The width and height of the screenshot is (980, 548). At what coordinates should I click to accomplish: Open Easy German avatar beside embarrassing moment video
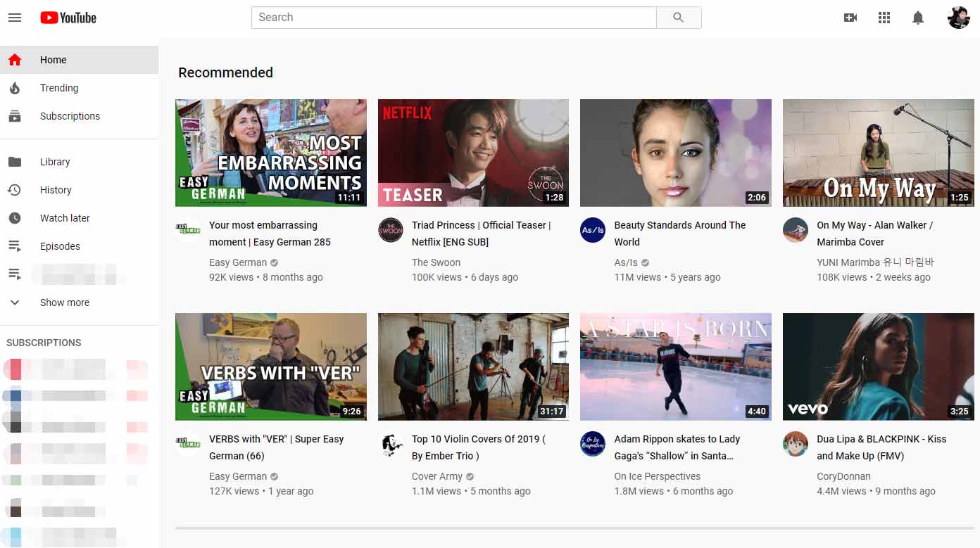pos(188,230)
